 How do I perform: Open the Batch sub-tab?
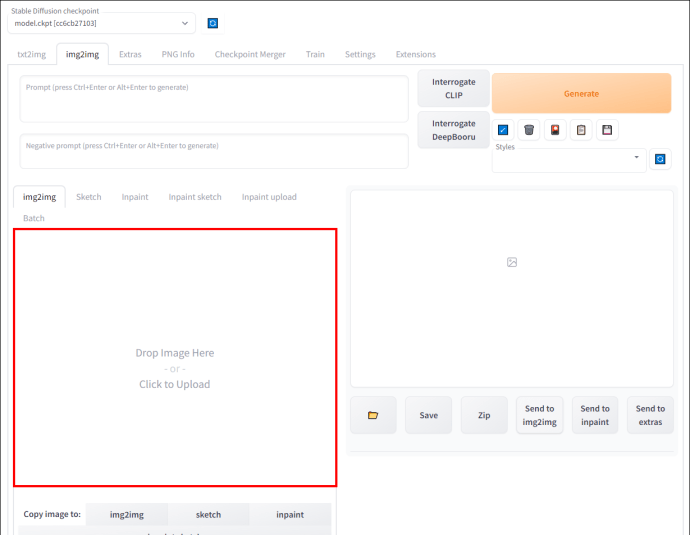(x=34, y=218)
